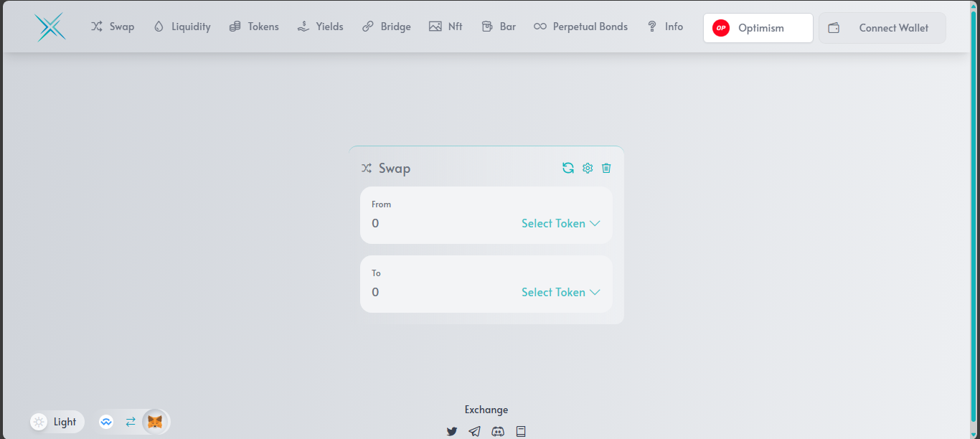Open the Twitter link in footer
This screenshot has width=980, height=439.
[452, 431]
